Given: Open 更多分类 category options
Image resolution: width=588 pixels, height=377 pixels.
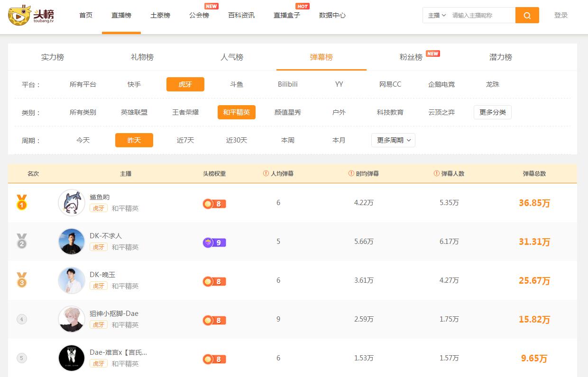Looking at the screenshot, I should click(493, 112).
